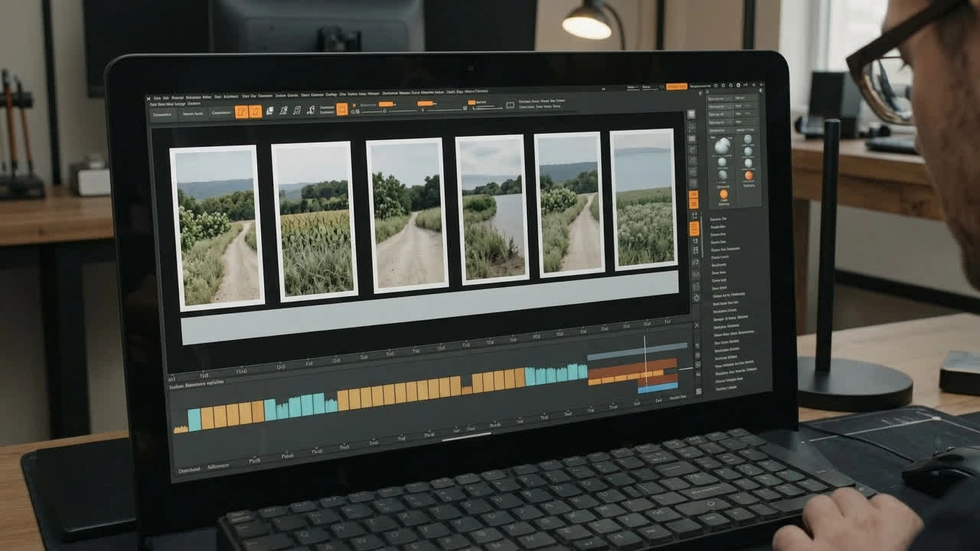980x551 pixels.
Task: Select the long grey-blue bar above the orange tracks
Action: [x=637, y=351]
